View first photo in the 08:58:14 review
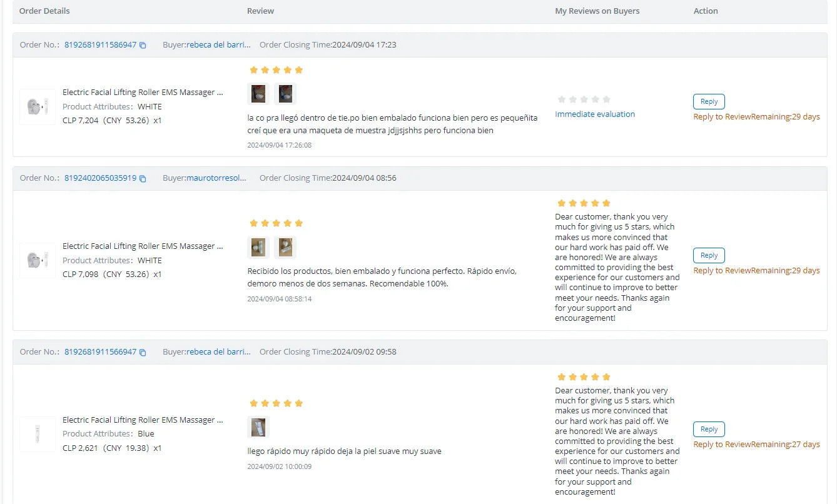 point(258,247)
